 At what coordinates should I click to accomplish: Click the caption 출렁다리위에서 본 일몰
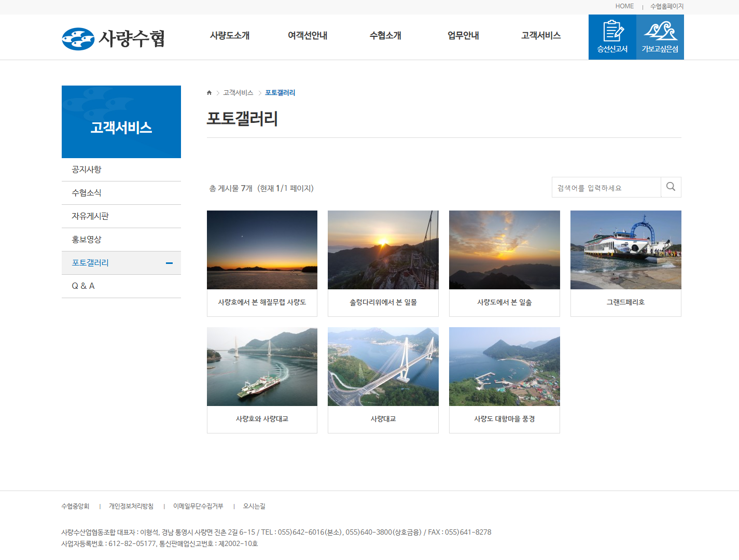click(x=383, y=302)
